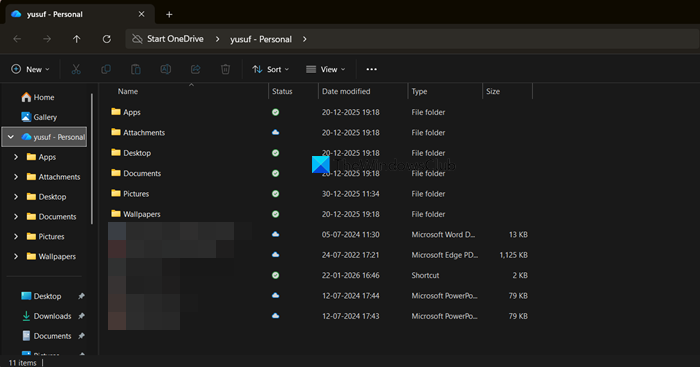Select Gallery in the navigation pane
Image resolution: width=700 pixels, height=367 pixels.
coord(39,117)
